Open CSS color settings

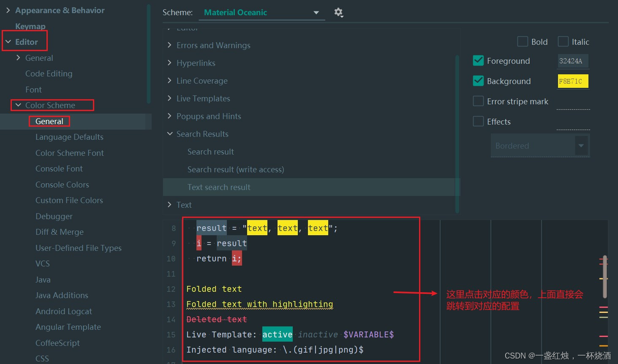coord(42,359)
